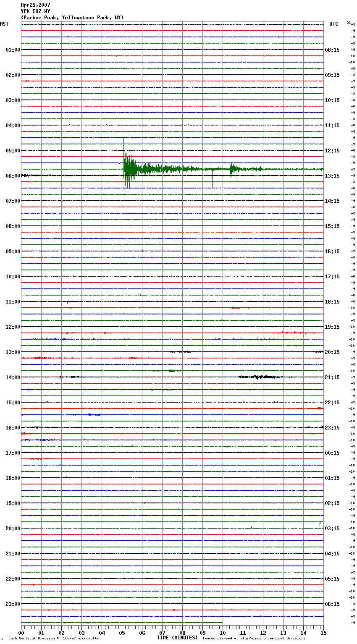Click the 13:15 UTC time label

pos(332,176)
